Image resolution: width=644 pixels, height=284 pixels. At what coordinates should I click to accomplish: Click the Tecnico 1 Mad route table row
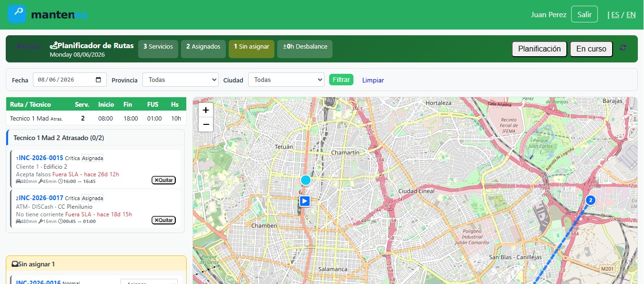point(96,118)
